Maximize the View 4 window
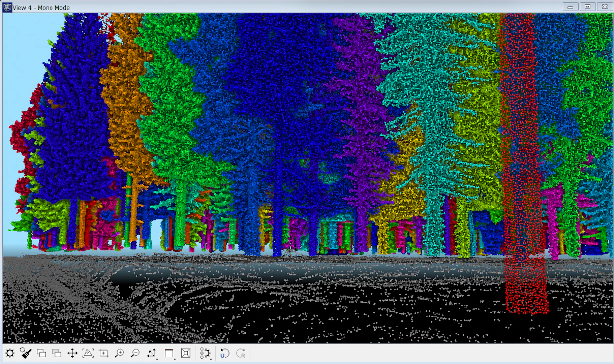This screenshot has width=614, height=364. click(x=587, y=7)
